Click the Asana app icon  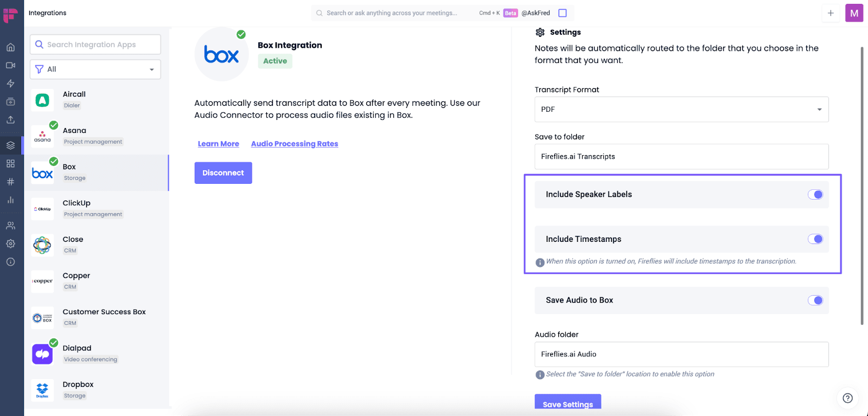(42, 136)
